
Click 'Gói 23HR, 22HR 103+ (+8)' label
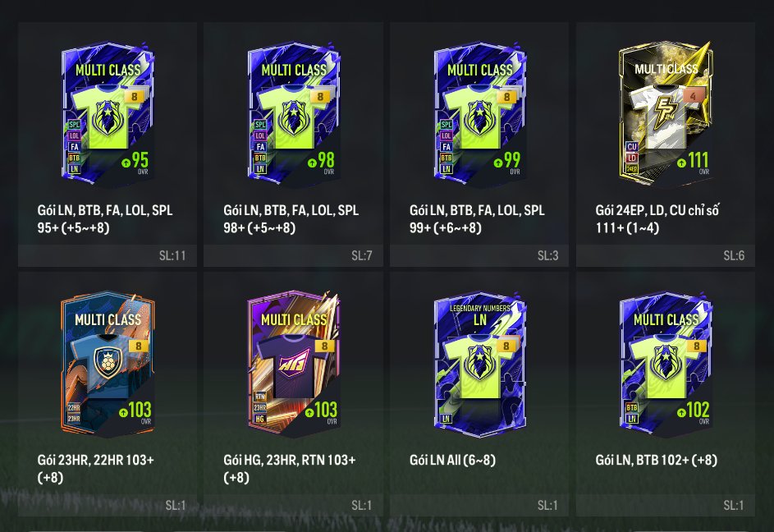tap(96, 469)
